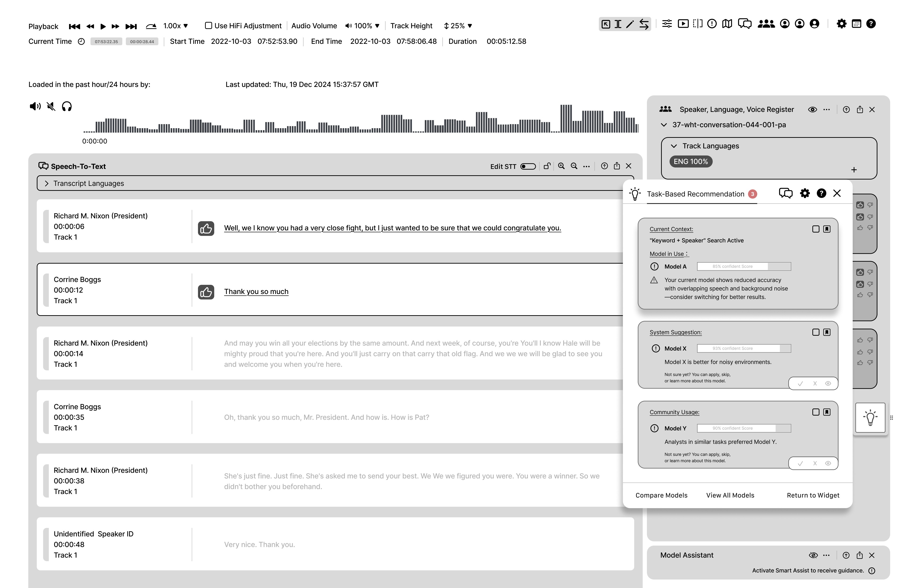This screenshot has height=588, width=905.
Task: Click Compare Models link
Action: (661, 495)
